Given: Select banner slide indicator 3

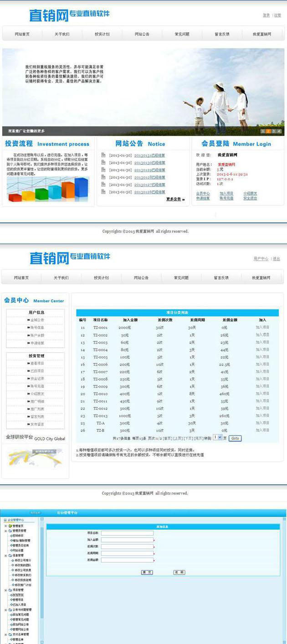Looking at the screenshot, I should (x=274, y=131).
